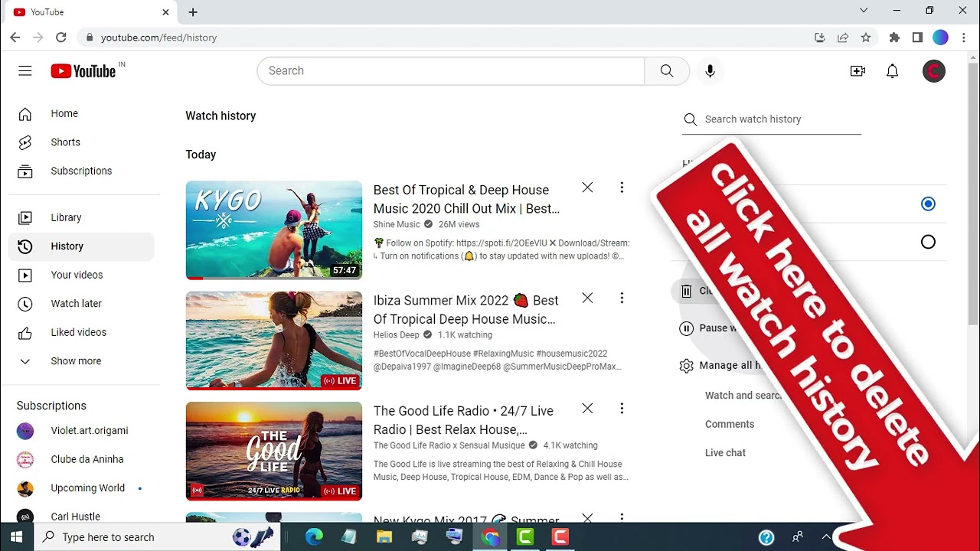Open the YouTube guide hamburger menu
This screenshot has width=980, height=551.
25,71
